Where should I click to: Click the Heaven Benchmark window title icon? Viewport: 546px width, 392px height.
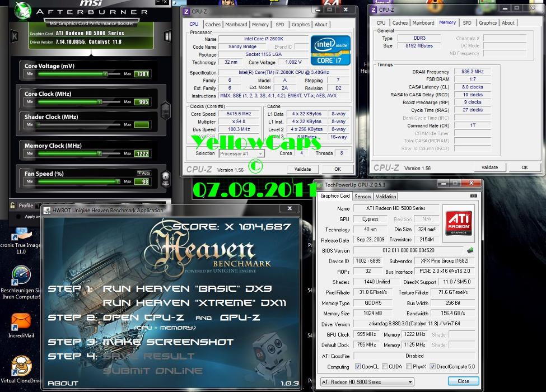click(x=48, y=210)
